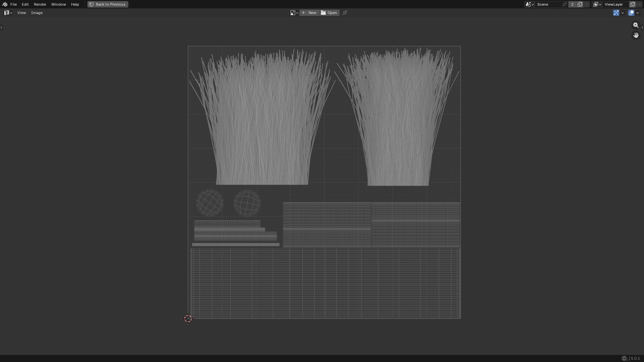Open the View menu in image editor
This screenshot has width=644, height=362.
[21, 13]
